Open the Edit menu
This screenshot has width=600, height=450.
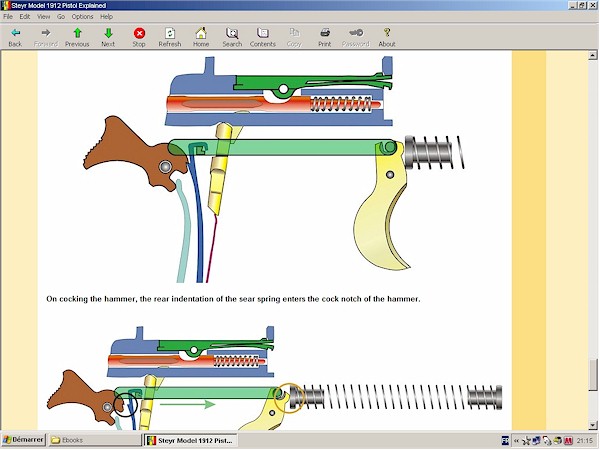point(25,16)
